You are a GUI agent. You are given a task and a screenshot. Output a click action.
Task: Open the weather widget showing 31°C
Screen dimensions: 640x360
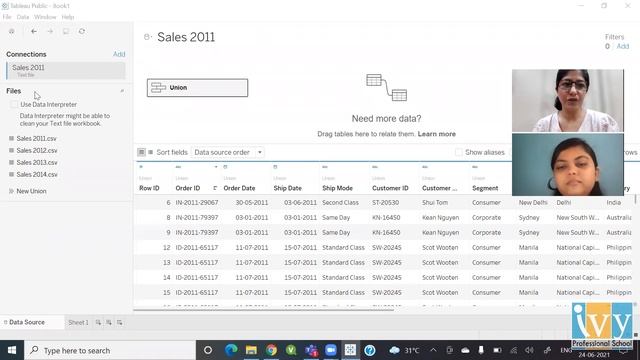pyautogui.click(x=404, y=350)
